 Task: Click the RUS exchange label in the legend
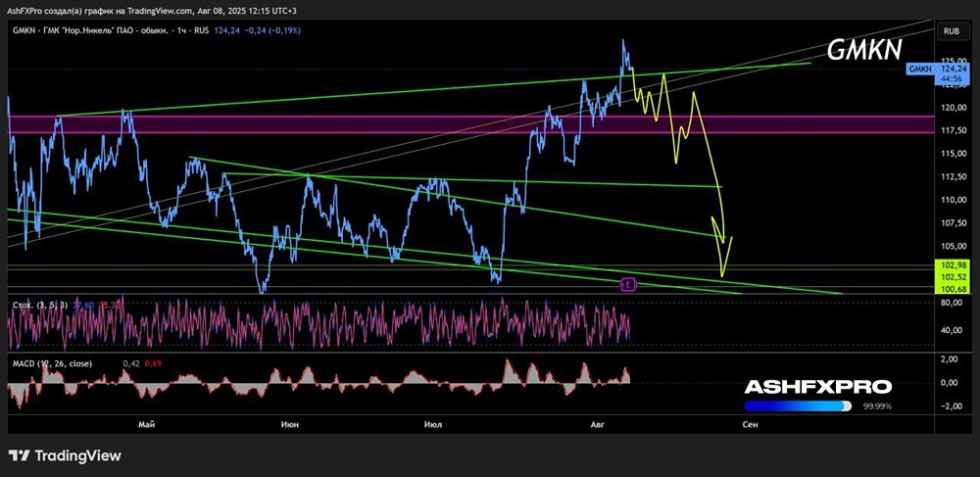coord(201,30)
